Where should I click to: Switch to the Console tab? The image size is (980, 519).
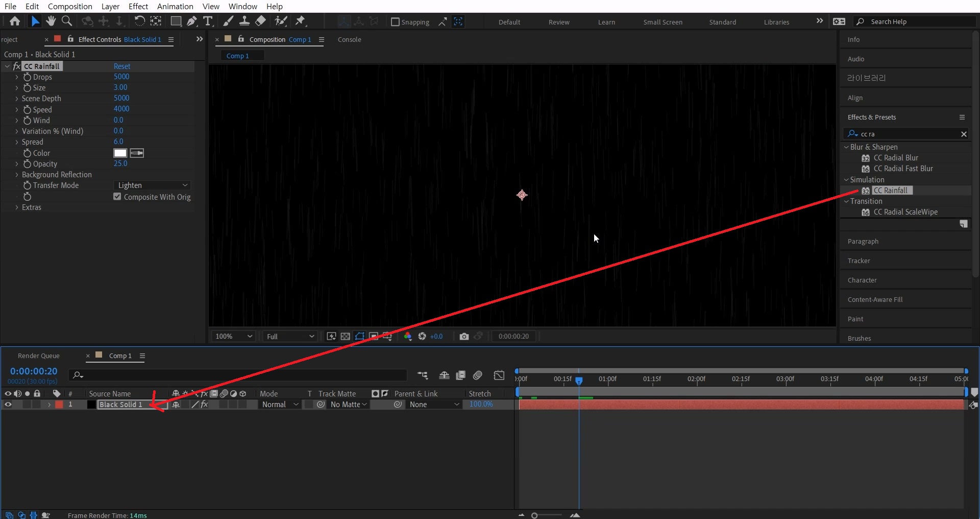(349, 39)
